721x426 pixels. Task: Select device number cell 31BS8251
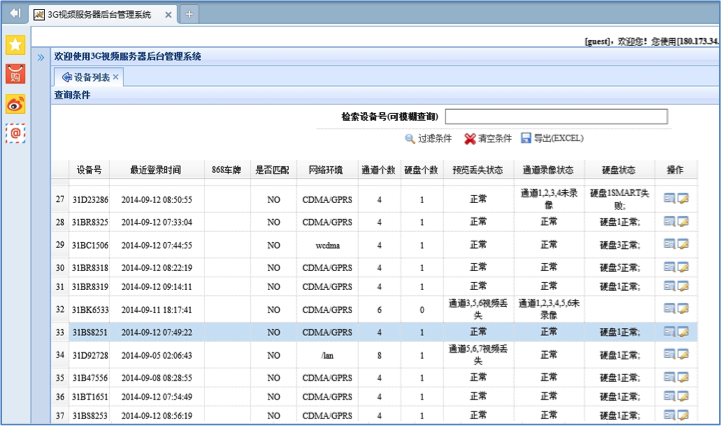(x=90, y=332)
